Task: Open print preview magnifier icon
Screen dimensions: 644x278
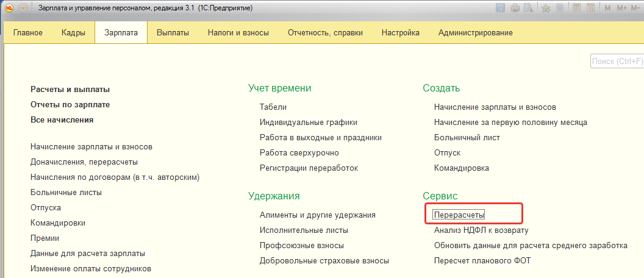Action: (528, 7)
